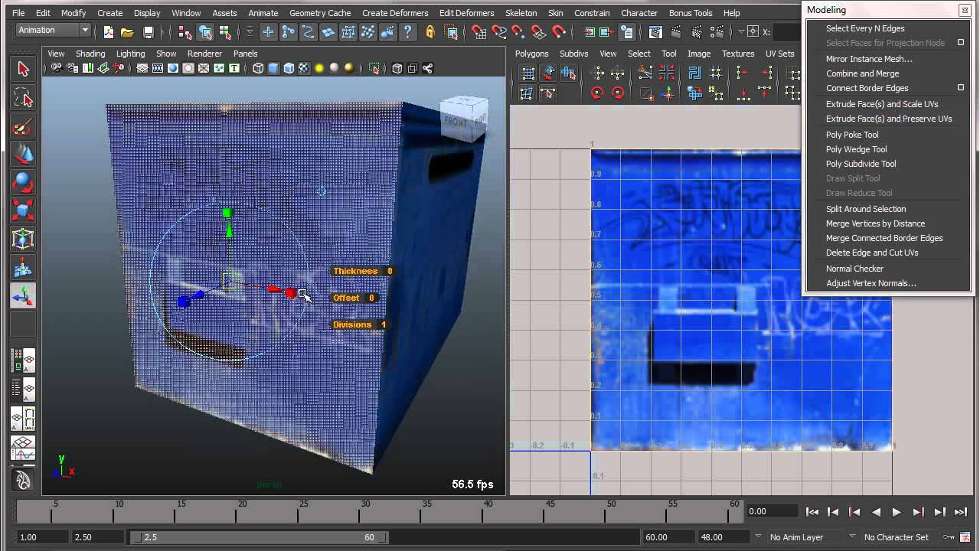
Task: Open the Create Deformers menu
Action: tap(395, 13)
